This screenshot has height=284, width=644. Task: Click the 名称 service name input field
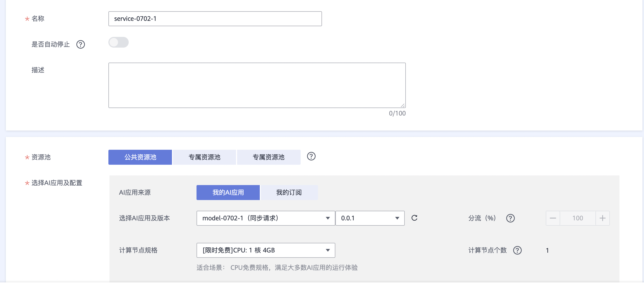(x=215, y=19)
